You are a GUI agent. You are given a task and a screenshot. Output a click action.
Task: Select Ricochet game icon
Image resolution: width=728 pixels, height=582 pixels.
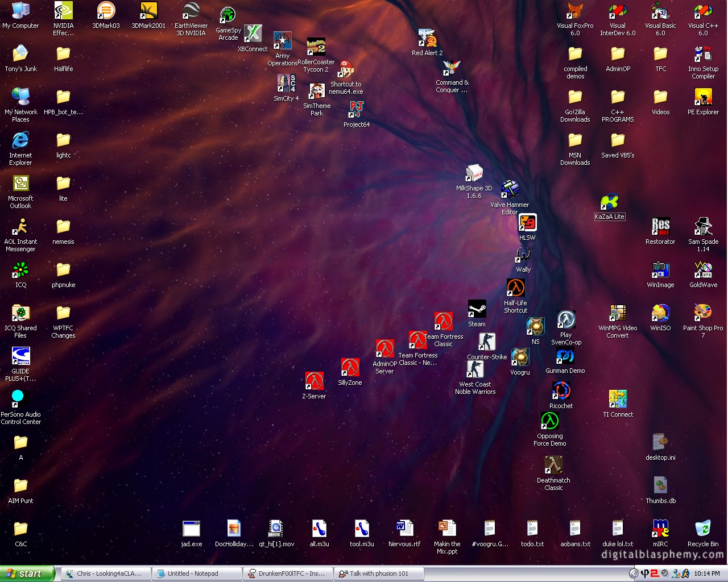pyautogui.click(x=561, y=396)
